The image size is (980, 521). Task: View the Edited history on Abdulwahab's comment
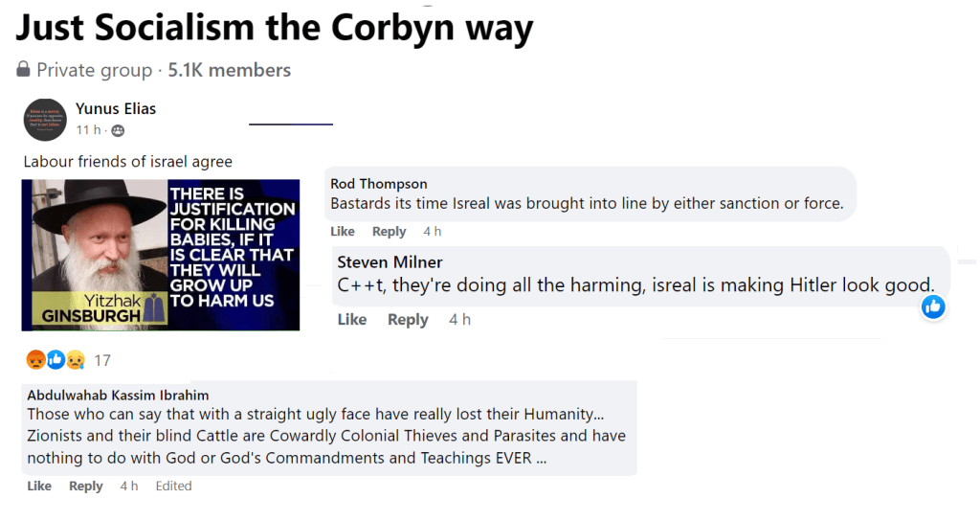tap(173, 486)
